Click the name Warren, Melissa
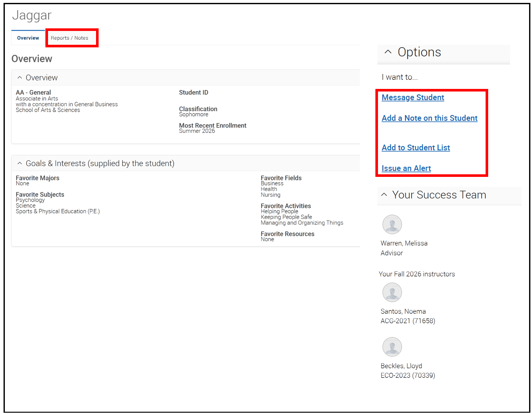 point(404,243)
